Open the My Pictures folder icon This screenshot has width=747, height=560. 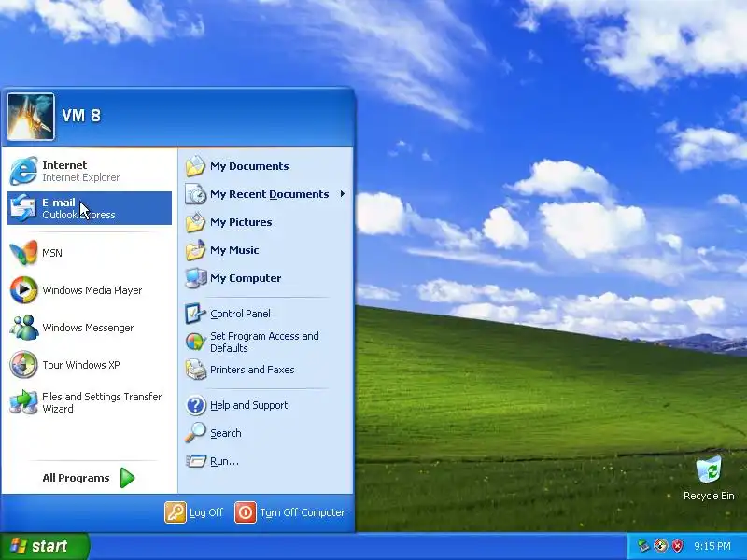pyautogui.click(x=195, y=222)
